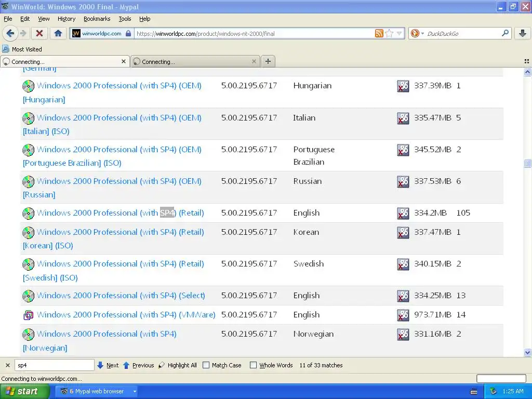
Task: Click the scrollbar down arrow
Action: pos(527,353)
